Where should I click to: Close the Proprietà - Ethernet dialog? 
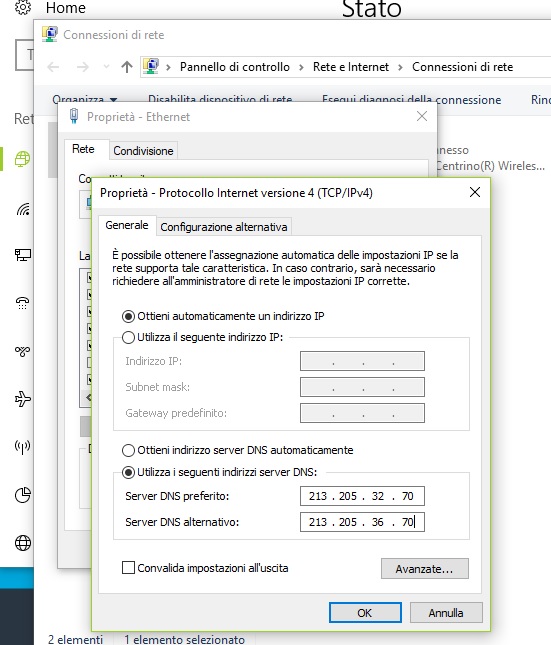click(x=422, y=116)
